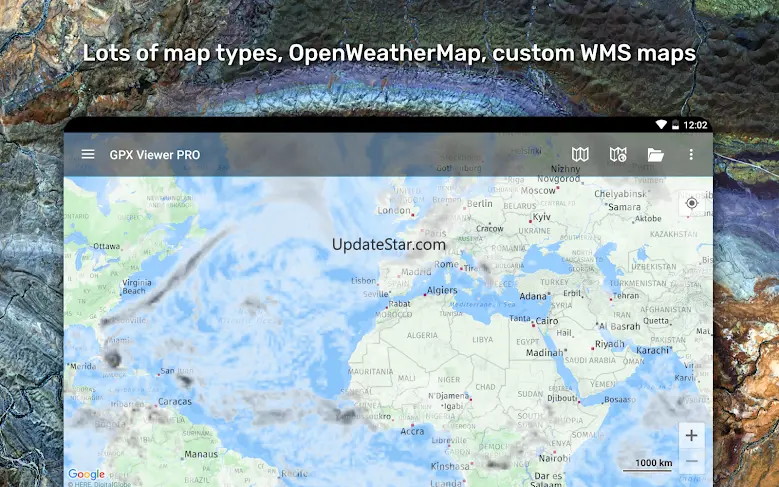The width and height of the screenshot is (779, 487).
Task: Select the Rome city label
Action: (x=446, y=264)
